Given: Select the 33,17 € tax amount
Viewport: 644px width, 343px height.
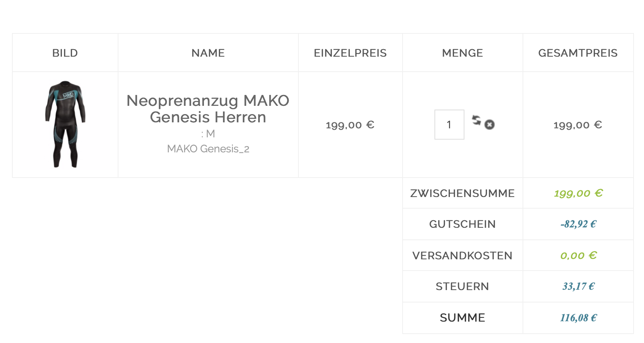Looking at the screenshot, I should point(578,286).
